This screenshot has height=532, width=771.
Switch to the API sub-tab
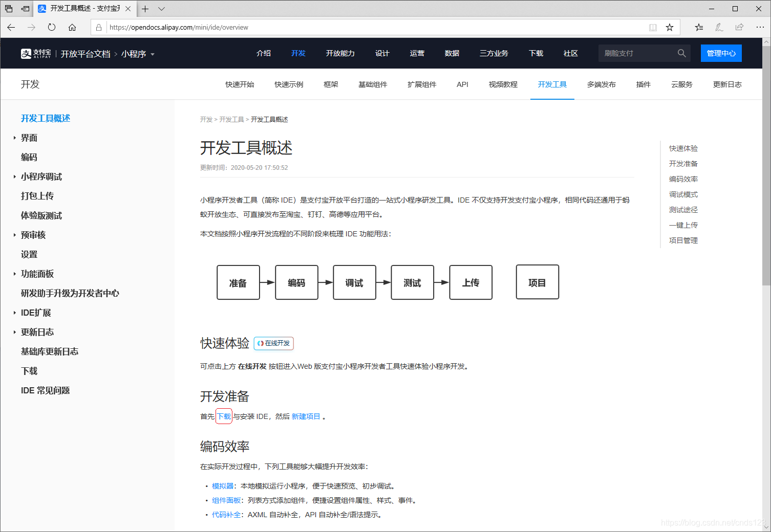point(462,84)
